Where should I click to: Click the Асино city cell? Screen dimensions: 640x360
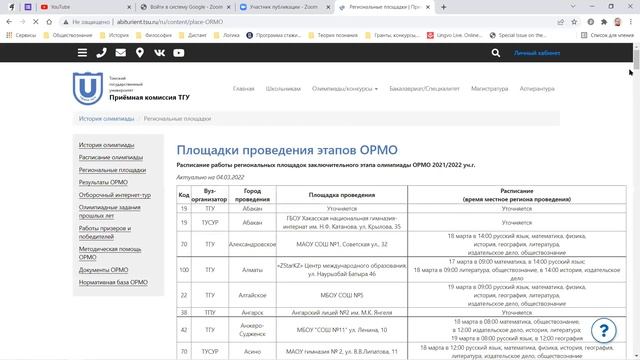pos(252,351)
